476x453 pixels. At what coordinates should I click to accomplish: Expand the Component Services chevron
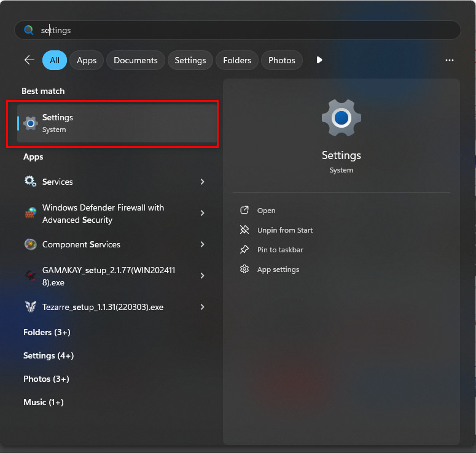pyautogui.click(x=202, y=244)
